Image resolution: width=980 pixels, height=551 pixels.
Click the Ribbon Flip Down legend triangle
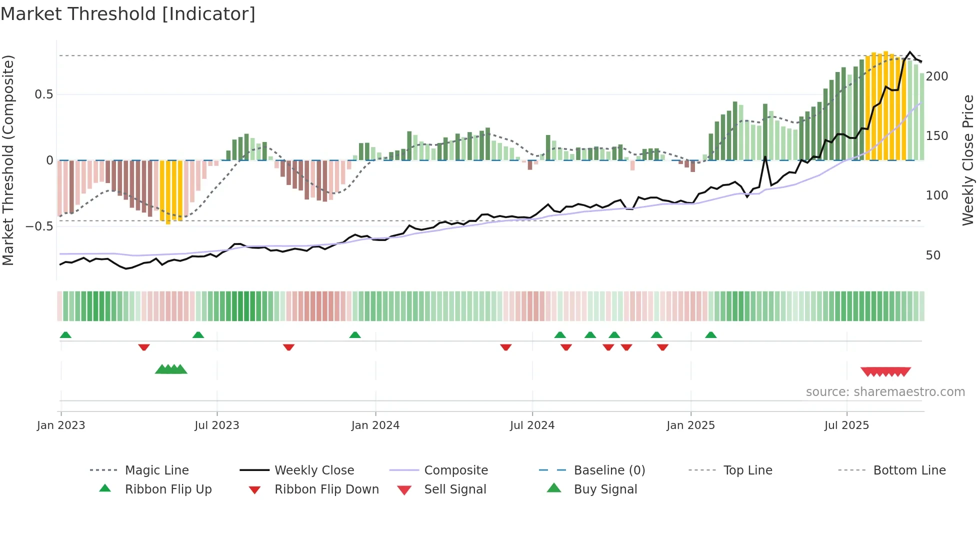[254, 490]
